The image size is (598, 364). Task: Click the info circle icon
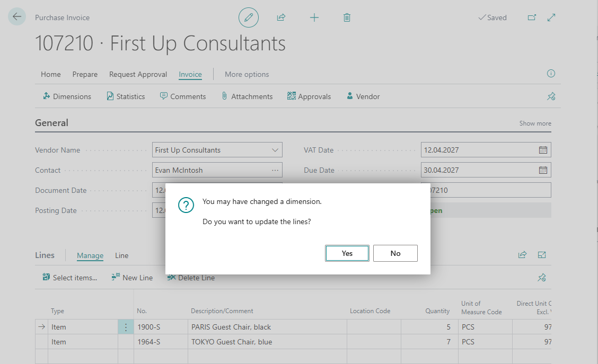click(x=551, y=74)
